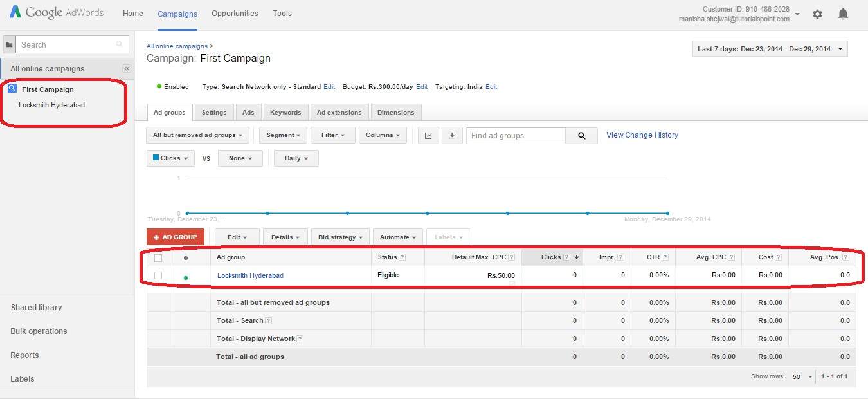Open View Change History

coord(642,135)
